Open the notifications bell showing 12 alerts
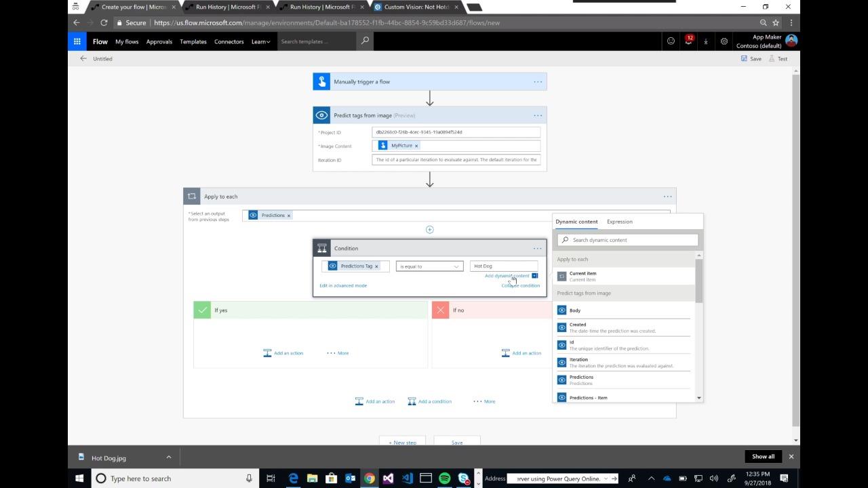This screenshot has height=488, width=868. tap(688, 41)
